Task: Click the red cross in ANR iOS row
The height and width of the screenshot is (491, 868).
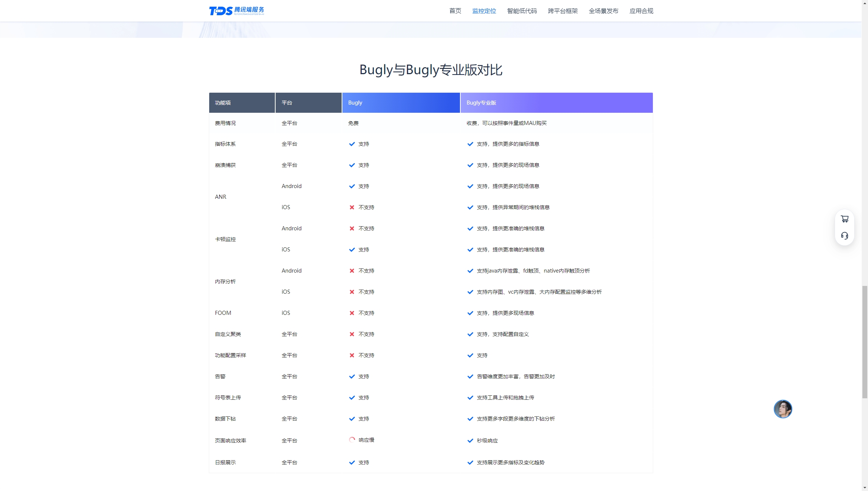Action: click(352, 207)
